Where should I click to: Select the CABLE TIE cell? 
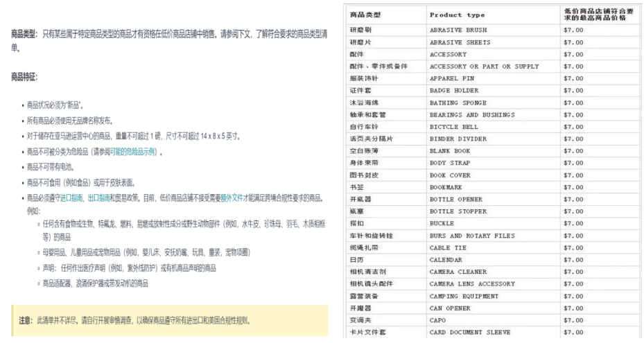click(494, 247)
